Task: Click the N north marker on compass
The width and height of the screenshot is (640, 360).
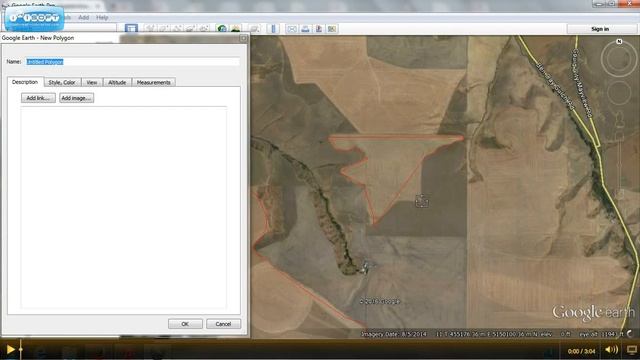Action: [x=619, y=41]
